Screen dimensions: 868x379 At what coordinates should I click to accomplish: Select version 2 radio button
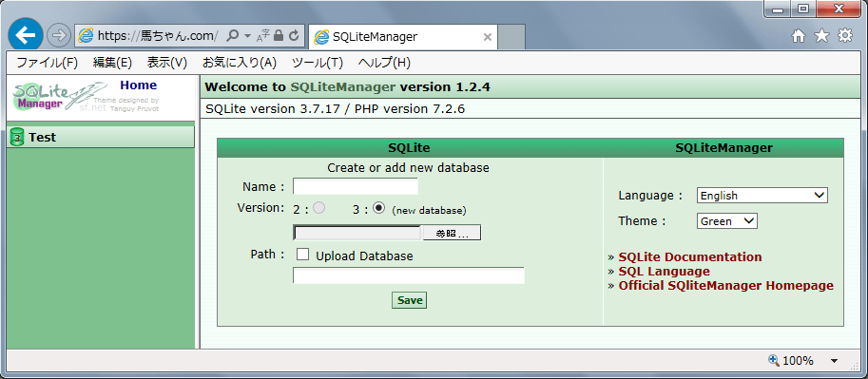(318, 209)
